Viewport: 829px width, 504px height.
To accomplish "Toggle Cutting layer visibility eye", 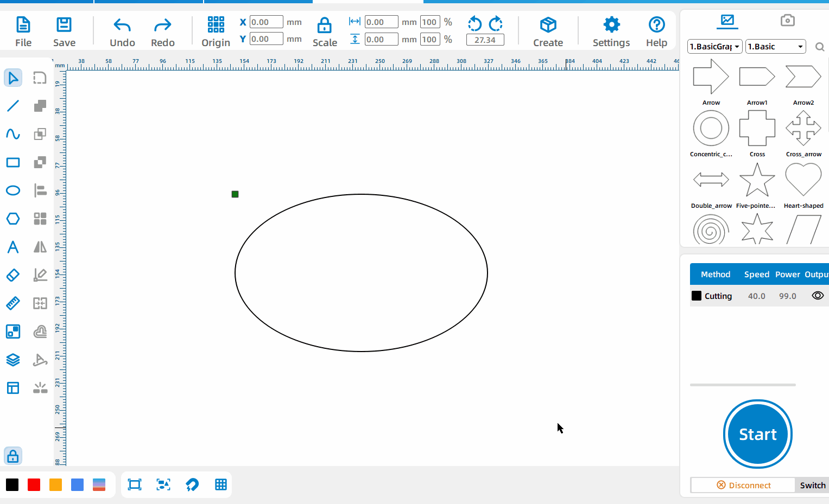I will pyautogui.click(x=818, y=296).
